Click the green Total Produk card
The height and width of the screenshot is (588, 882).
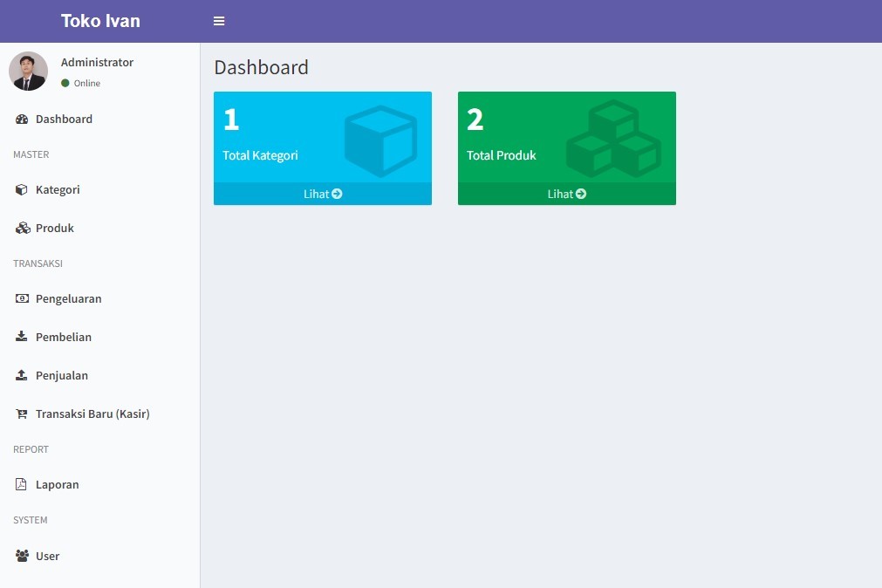tap(566, 137)
